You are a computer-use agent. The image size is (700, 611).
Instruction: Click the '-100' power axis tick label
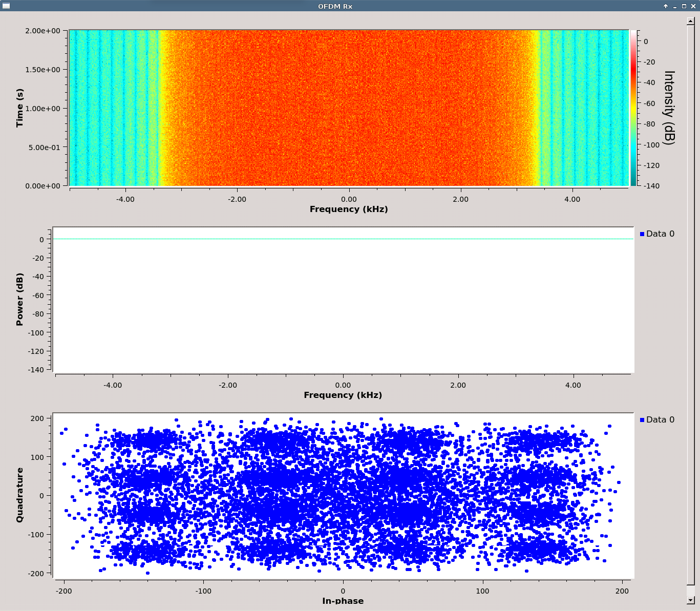pos(35,332)
